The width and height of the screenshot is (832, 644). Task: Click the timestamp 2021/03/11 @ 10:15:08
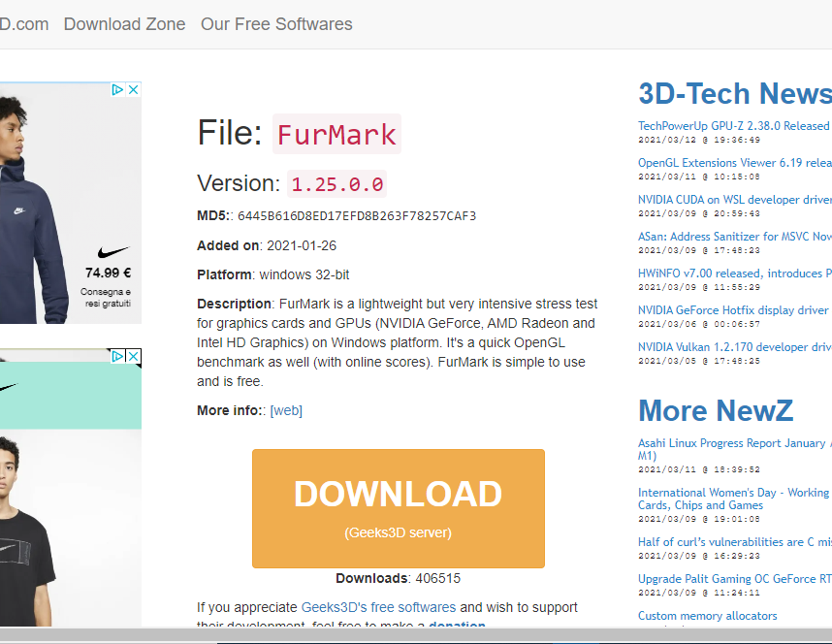click(x=699, y=177)
